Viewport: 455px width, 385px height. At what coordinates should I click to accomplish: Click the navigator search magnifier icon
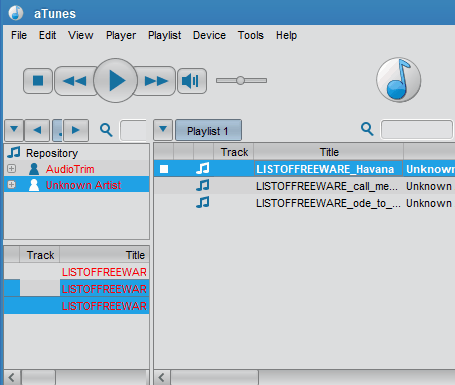coord(106,130)
